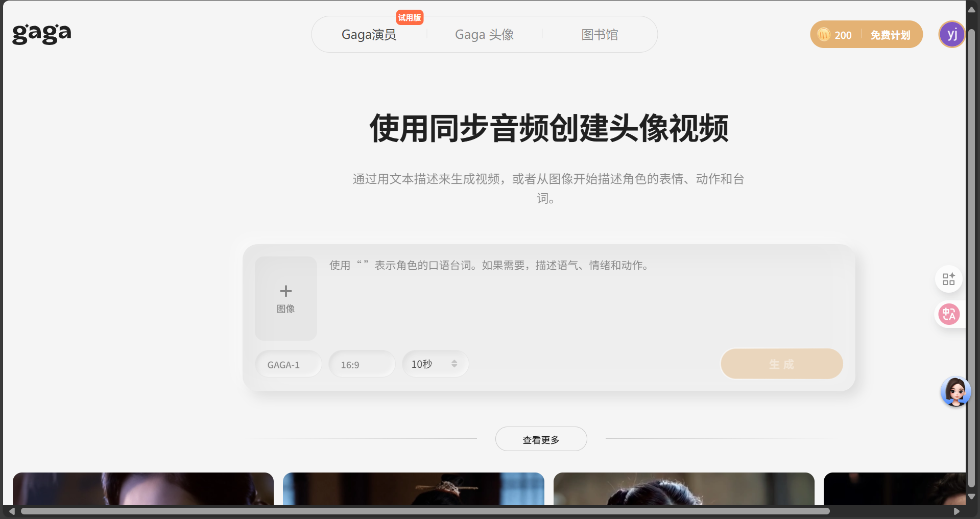This screenshot has height=519, width=980.
Task: Click the gaga logo
Action: tap(41, 34)
